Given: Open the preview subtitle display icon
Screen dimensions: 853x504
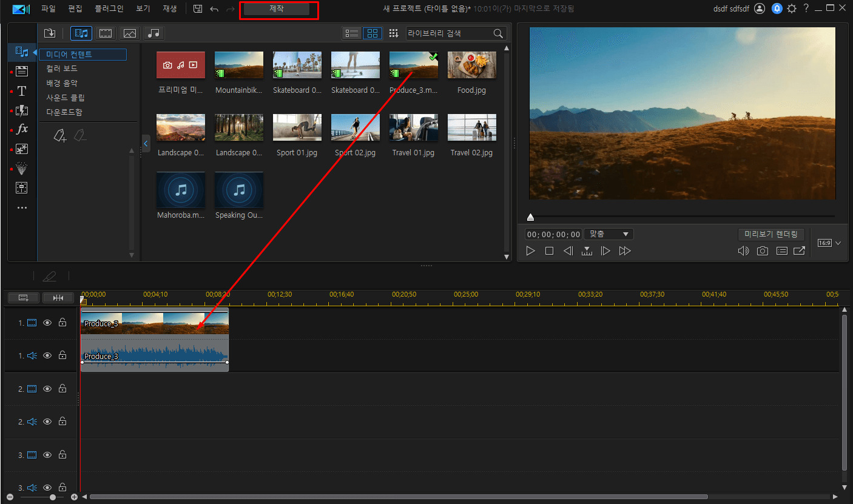Looking at the screenshot, I should pos(782,250).
